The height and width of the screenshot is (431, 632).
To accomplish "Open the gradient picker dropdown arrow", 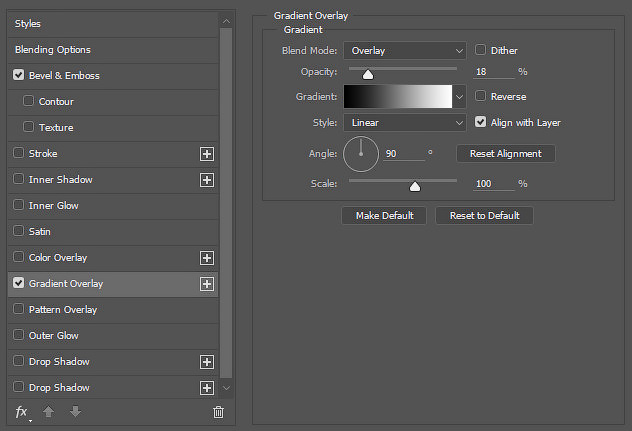I will 459,97.
